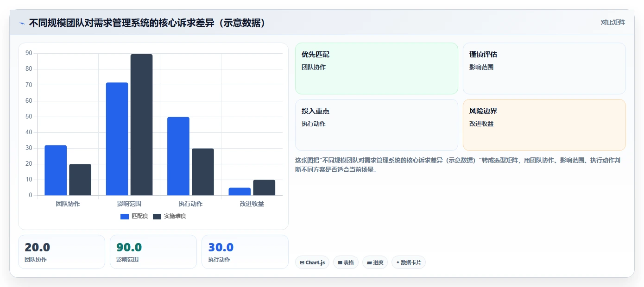Select the 影响范围 blue 匹配度 bar
The height and width of the screenshot is (287, 644).
[117, 139]
